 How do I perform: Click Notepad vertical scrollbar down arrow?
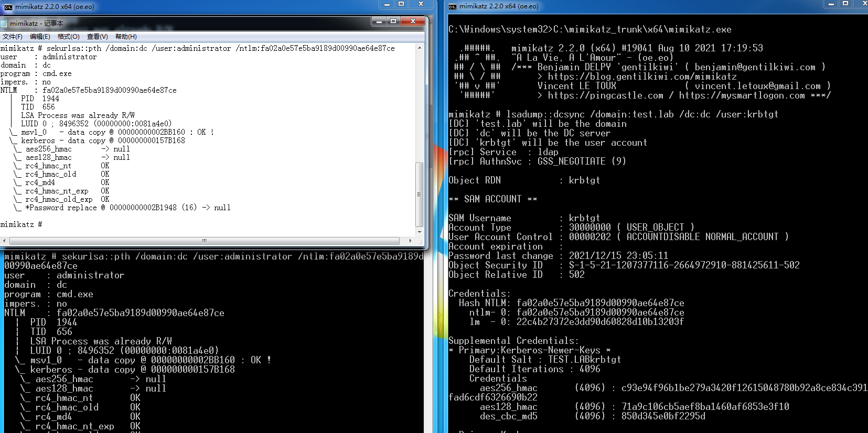pyautogui.click(x=419, y=232)
